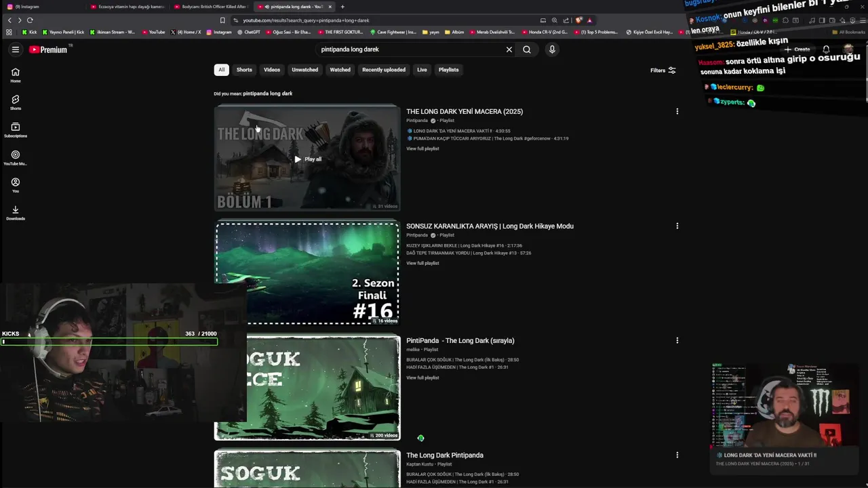Go to YouTube Premium home via the logo
Viewport: 868px width, 488px height.
pyautogui.click(x=48, y=49)
